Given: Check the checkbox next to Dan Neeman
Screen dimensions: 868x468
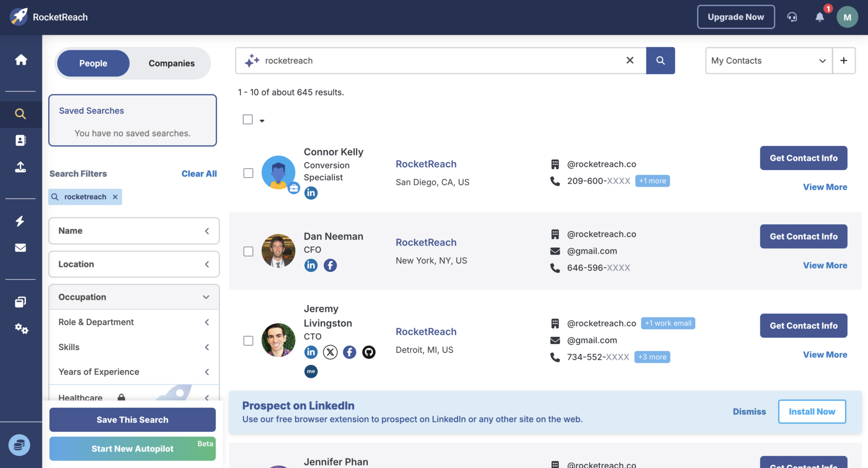Looking at the screenshot, I should (x=248, y=251).
